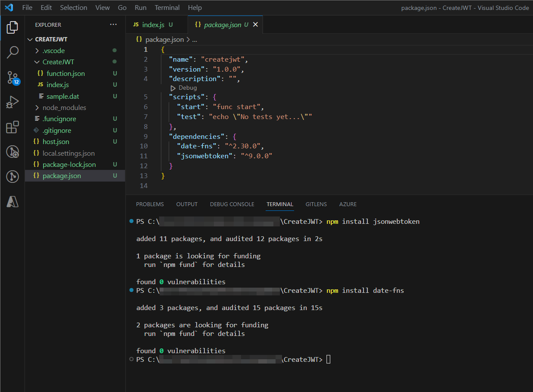Image resolution: width=533 pixels, height=392 pixels.
Task: Click the "jsonwebtoken" dependency key
Action: 205,156
